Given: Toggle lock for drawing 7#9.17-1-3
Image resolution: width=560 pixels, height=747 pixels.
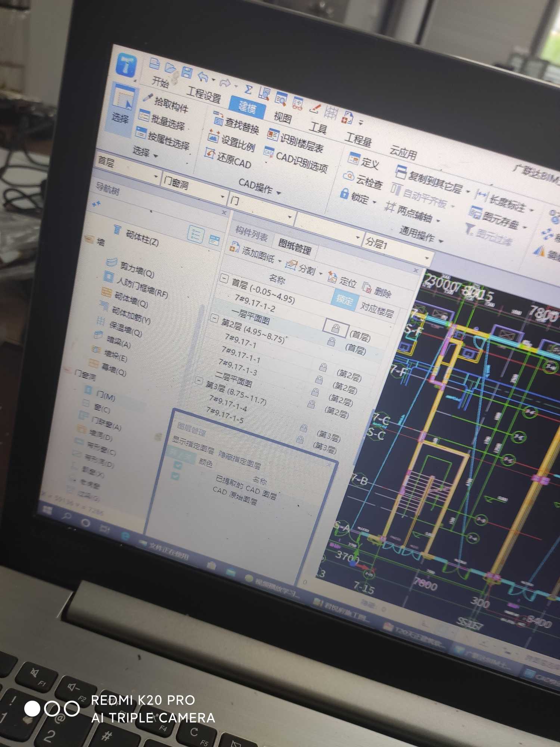Looking at the screenshot, I should 315,392.
